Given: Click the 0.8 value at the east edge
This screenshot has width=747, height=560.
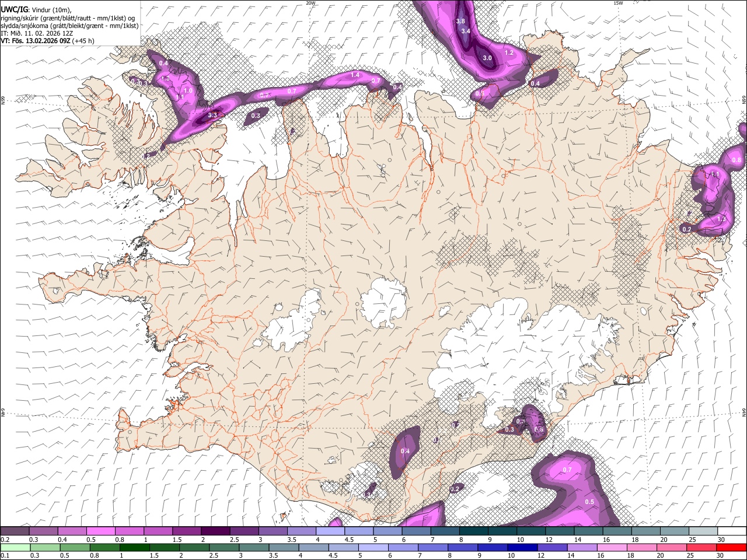Looking at the screenshot, I should pyautogui.click(x=736, y=160).
